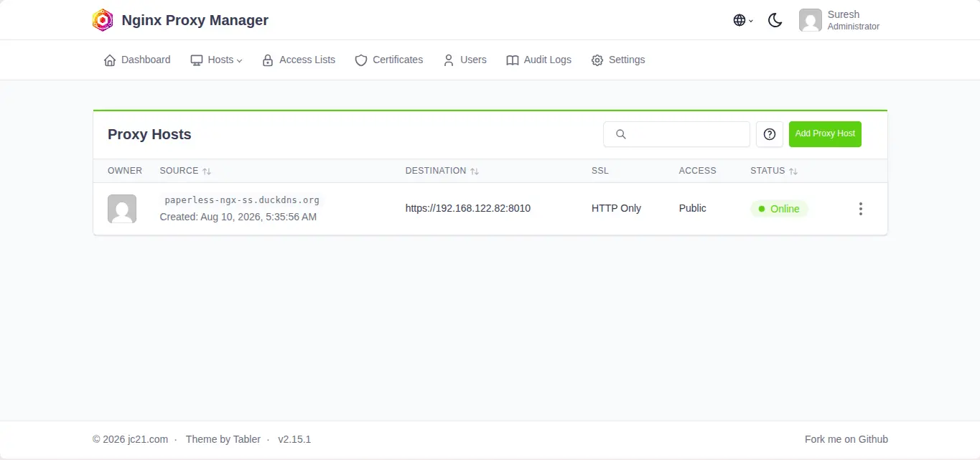980x460 pixels.
Task: Expand the Hosts menu
Action: [x=216, y=60]
